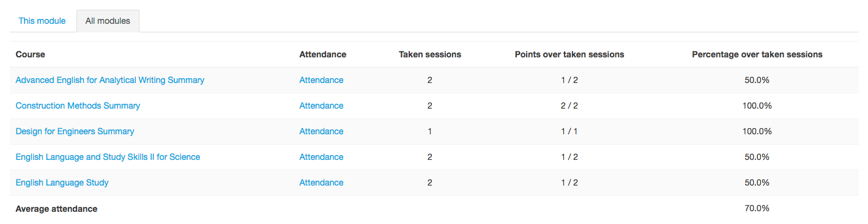This screenshot has height=224, width=868.
Task: Click the Taken sessions column header
Action: pos(430,54)
